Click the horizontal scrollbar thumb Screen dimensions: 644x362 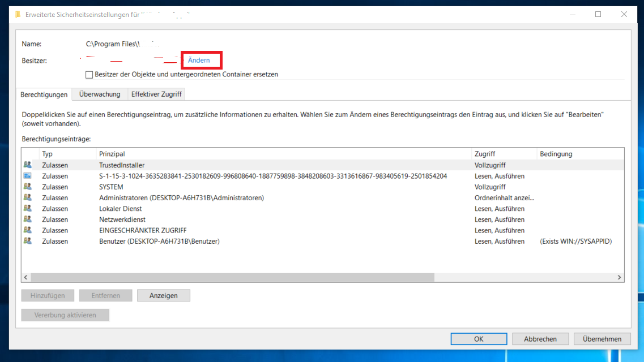(232, 278)
